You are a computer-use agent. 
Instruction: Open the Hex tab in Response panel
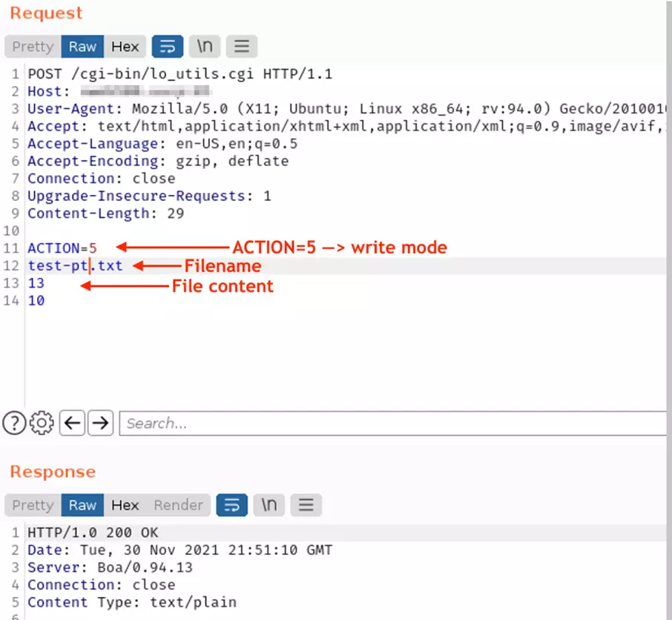coord(125,505)
